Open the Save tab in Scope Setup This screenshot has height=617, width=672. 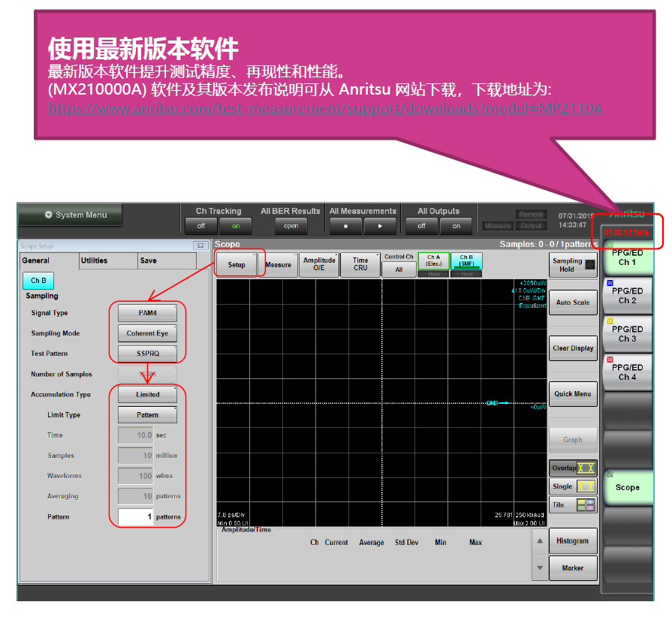coord(149,260)
